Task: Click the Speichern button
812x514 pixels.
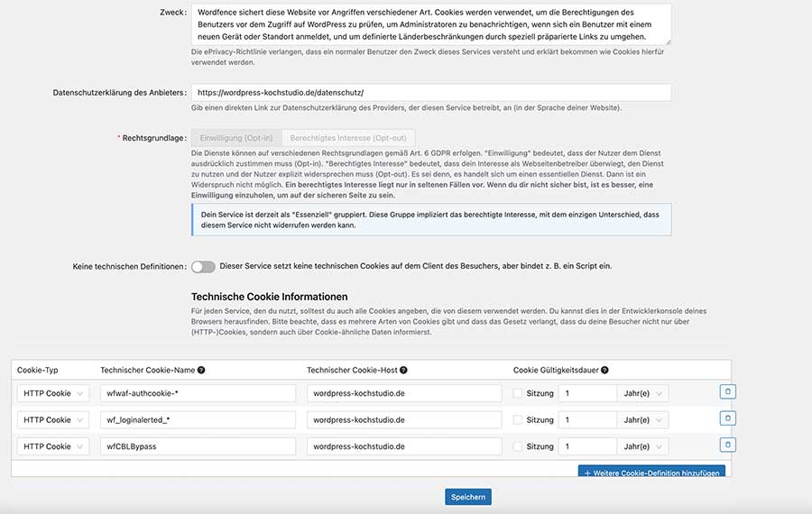Action: [x=467, y=497]
